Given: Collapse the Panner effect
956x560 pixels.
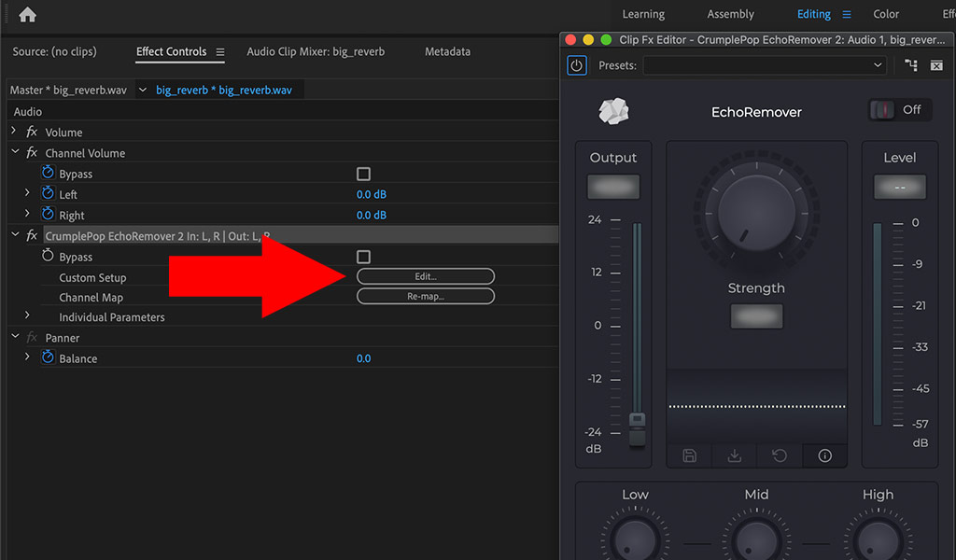Looking at the screenshot, I should (x=15, y=336).
